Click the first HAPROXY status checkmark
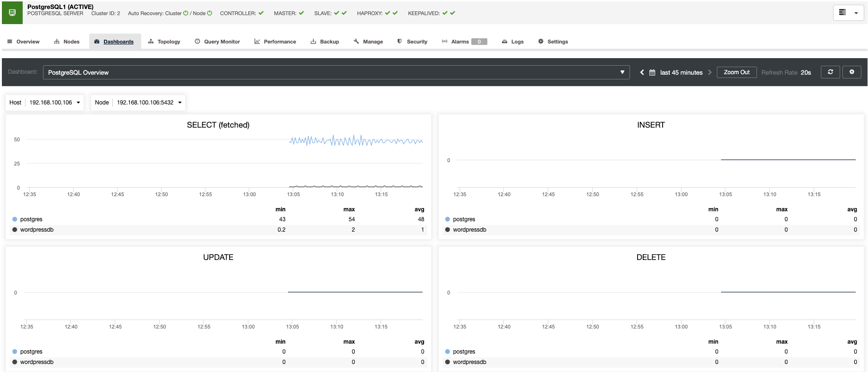 388,13
